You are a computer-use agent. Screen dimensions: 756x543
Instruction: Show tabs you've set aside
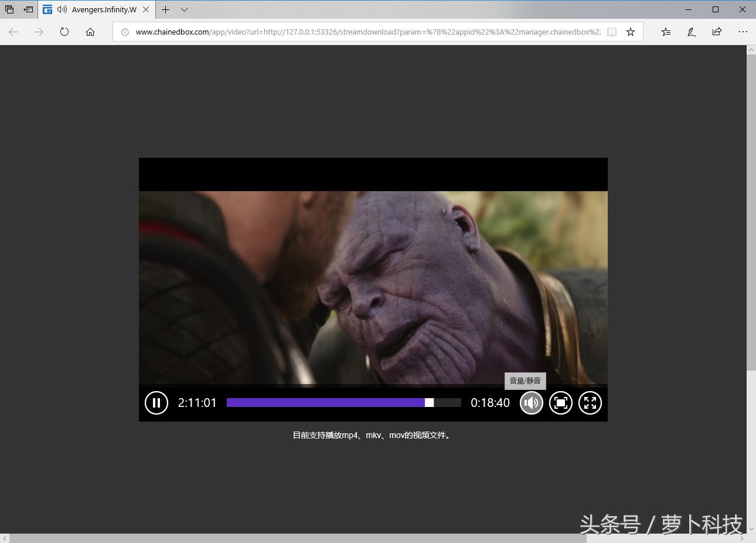(9, 9)
